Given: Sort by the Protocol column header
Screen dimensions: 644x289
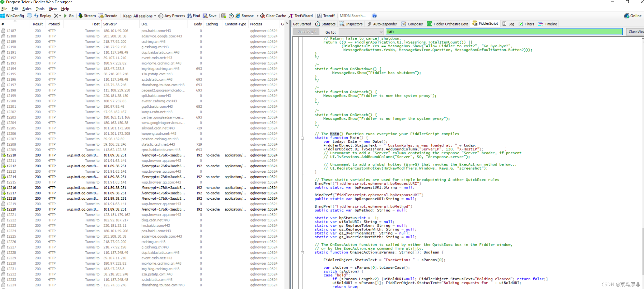Looking at the screenshot, I should click(x=54, y=24).
